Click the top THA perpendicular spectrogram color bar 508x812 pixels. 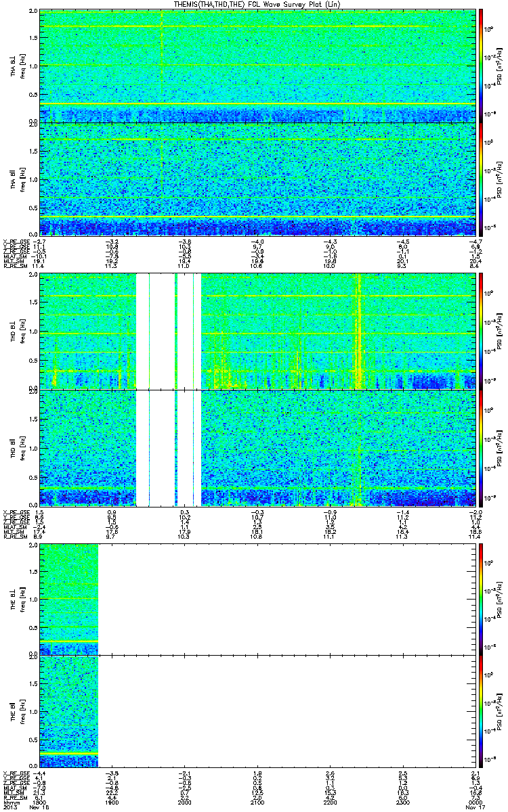pyautogui.click(x=482, y=66)
